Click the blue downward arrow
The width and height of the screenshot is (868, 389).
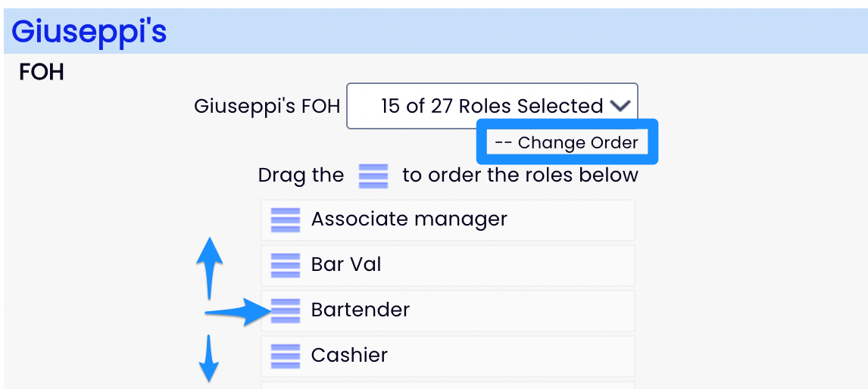(x=209, y=359)
